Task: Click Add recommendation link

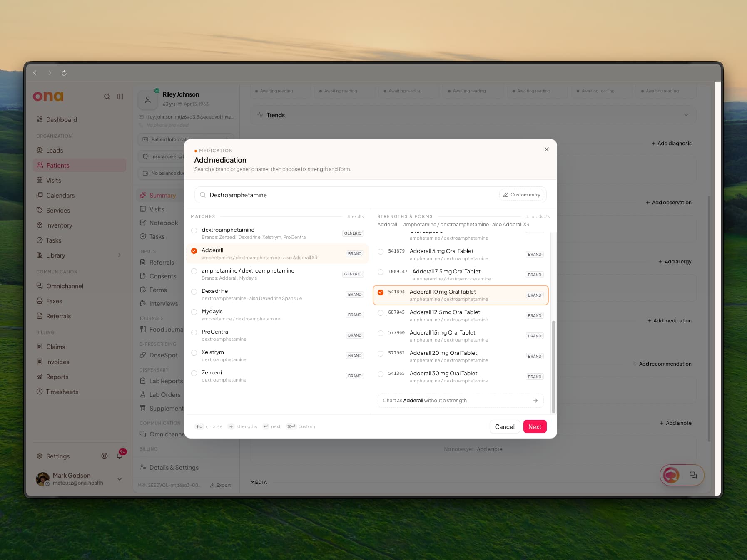Action: [662, 364]
